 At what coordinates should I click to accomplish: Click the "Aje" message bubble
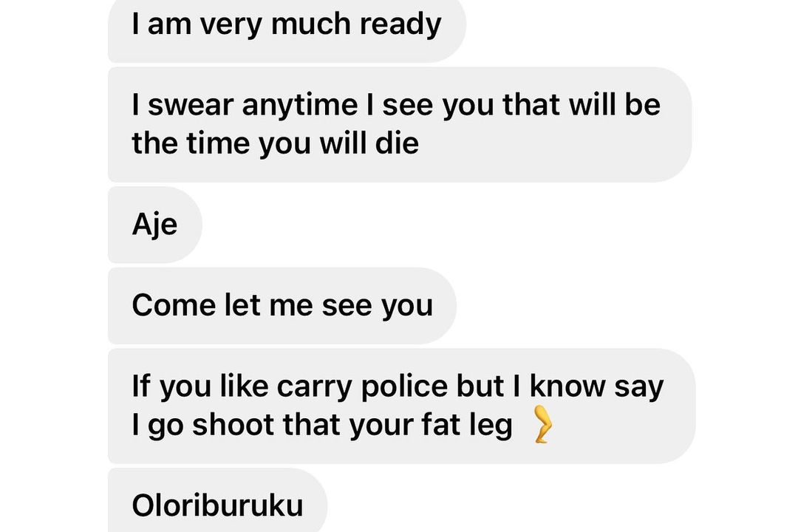click(x=155, y=225)
